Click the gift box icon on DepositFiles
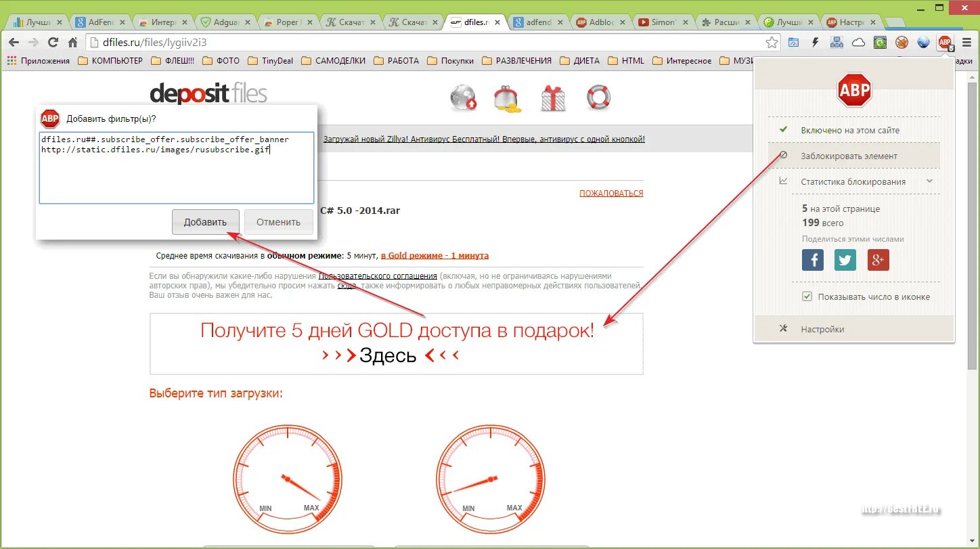 click(x=554, y=98)
